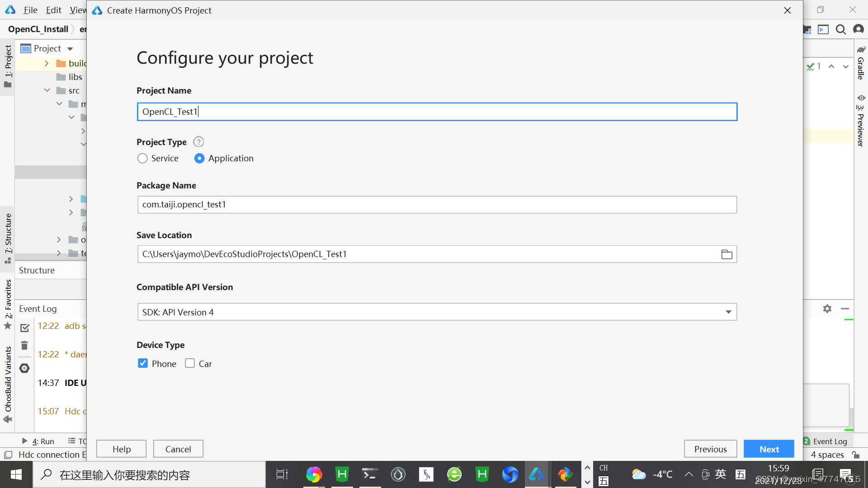Click in the Package Name input field
868x488 pixels.
click(x=437, y=205)
